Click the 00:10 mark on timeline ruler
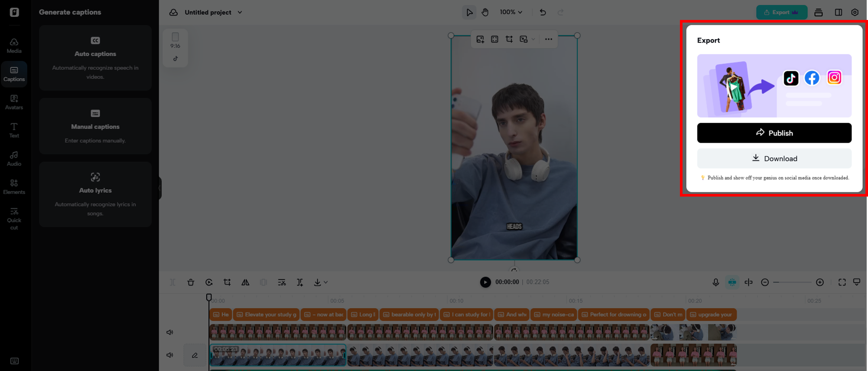The image size is (868, 371). click(x=456, y=301)
